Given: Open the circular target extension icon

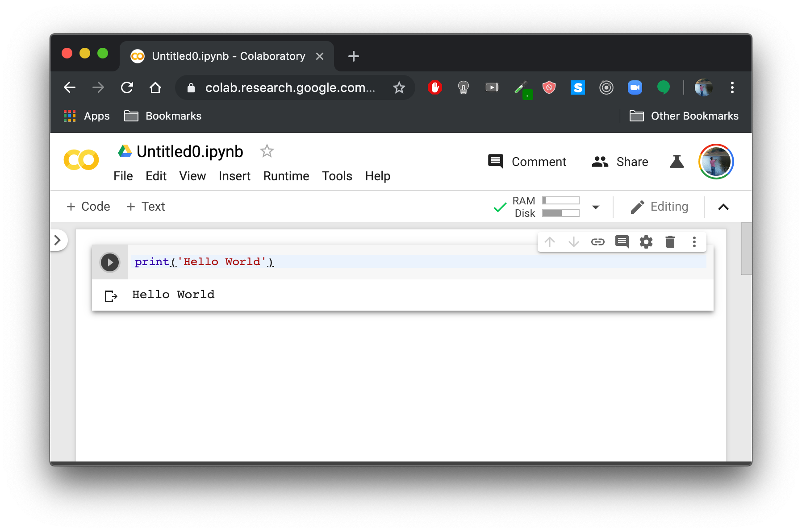Looking at the screenshot, I should click(x=606, y=87).
